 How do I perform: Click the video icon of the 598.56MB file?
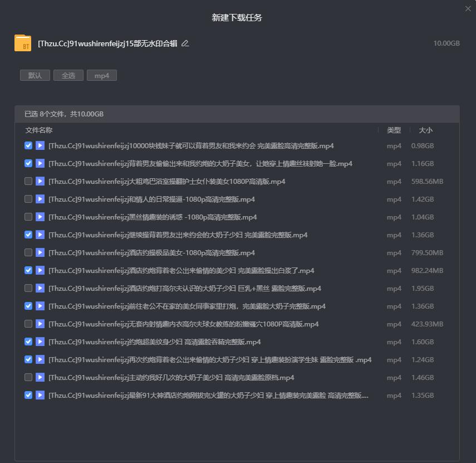pyautogui.click(x=40, y=182)
